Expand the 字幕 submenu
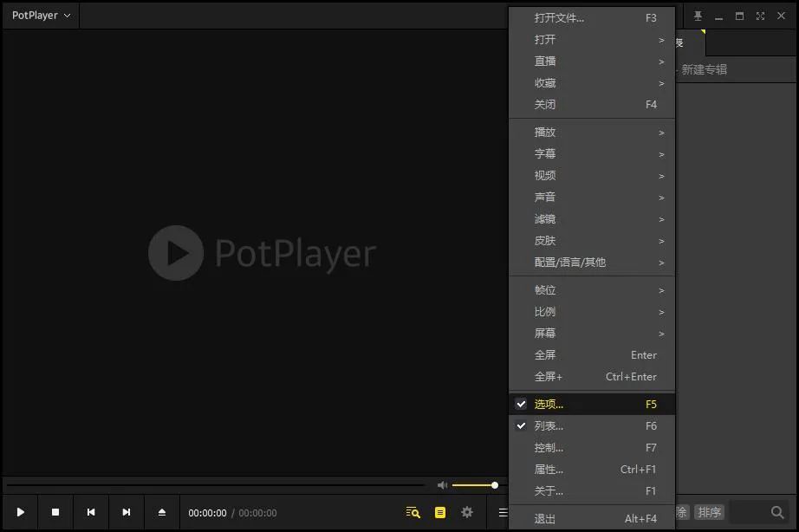 tap(592, 154)
